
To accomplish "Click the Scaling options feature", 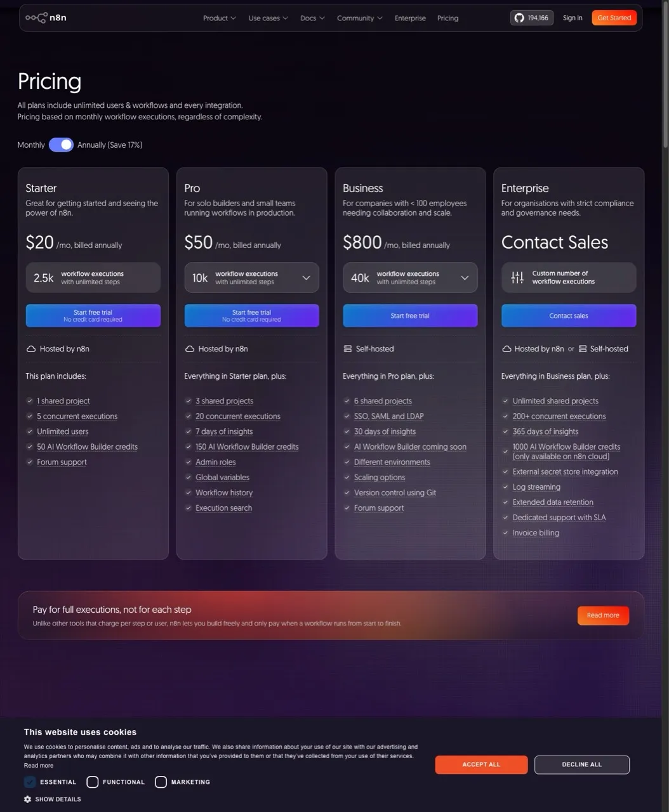I will click(x=380, y=478).
